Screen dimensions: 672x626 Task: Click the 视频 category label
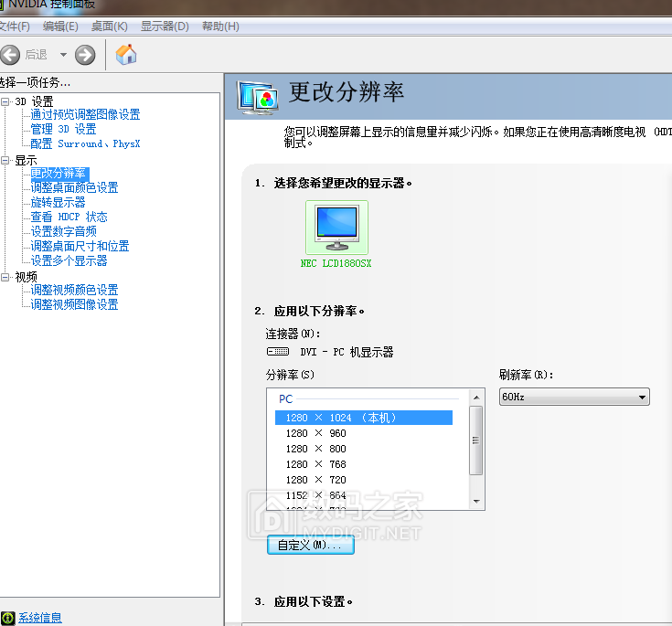click(26, 277)
